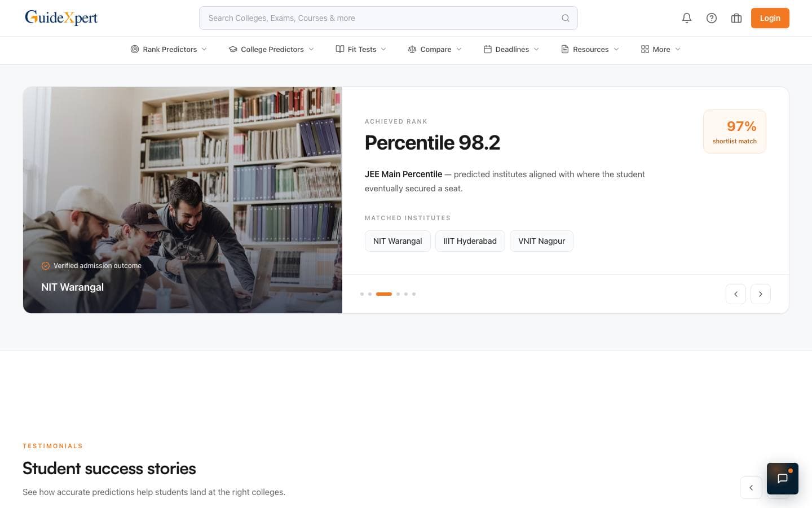812x508 pixels.
Task: Click the previous arrow in Student success stories
Action: (x=751, y=488)
